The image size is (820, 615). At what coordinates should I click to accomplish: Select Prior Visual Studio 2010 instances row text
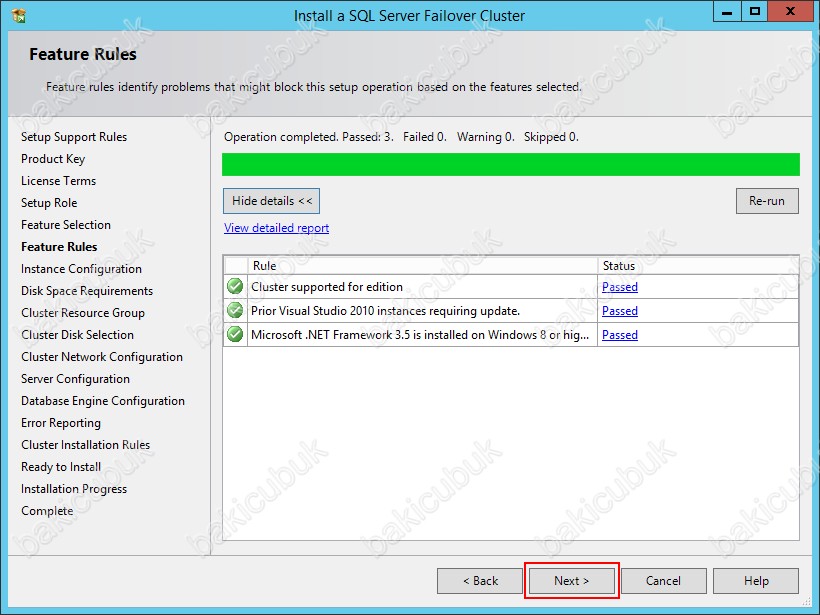click(x=385, y=311)
